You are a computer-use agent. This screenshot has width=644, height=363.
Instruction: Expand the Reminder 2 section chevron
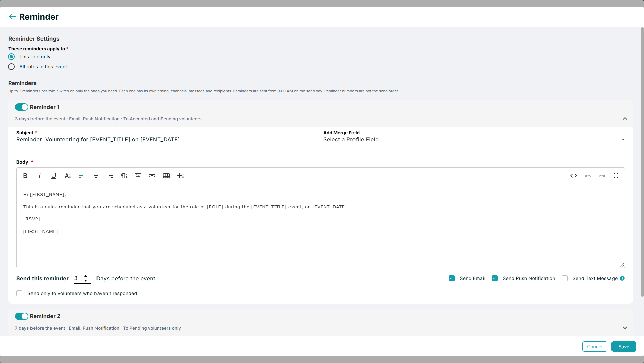point(625,328)
